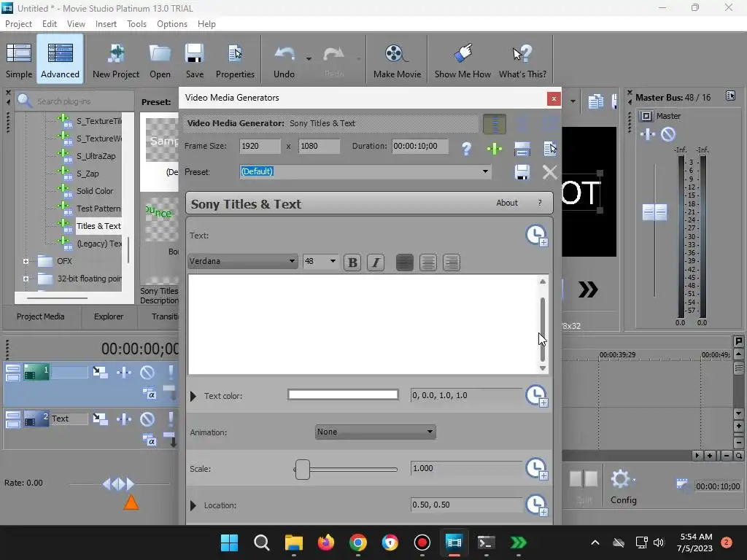
Task: Click the Undo arrow icon
Action: 285,54
